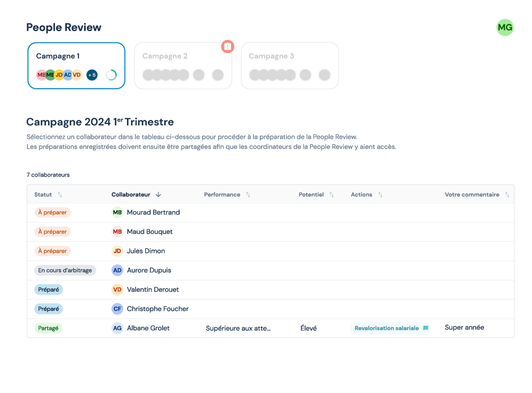532x393 pixels.
Task: Click the VD avatar in Campagne 1 card
Action: pos(77,75)
